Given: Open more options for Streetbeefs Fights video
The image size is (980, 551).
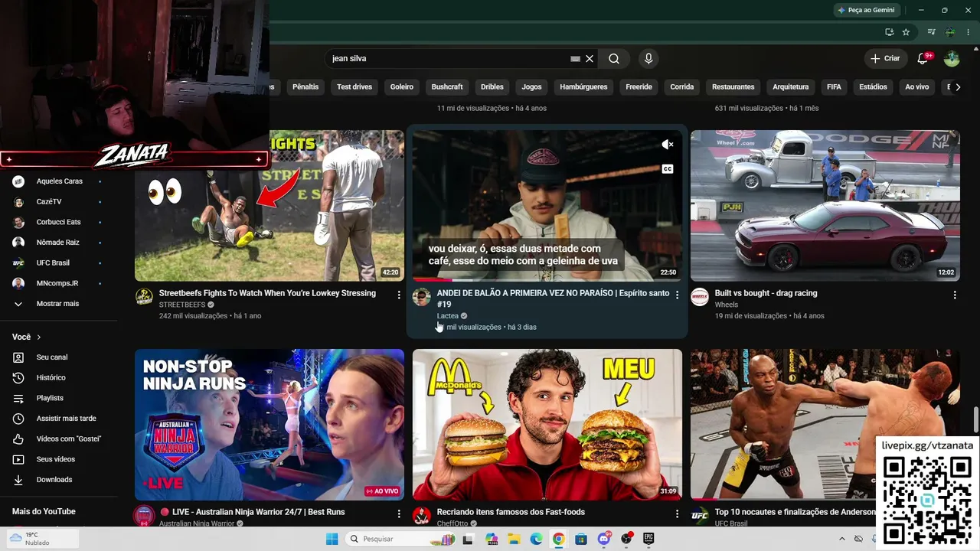Looking at the screenshot, I should tap(399, 295).
